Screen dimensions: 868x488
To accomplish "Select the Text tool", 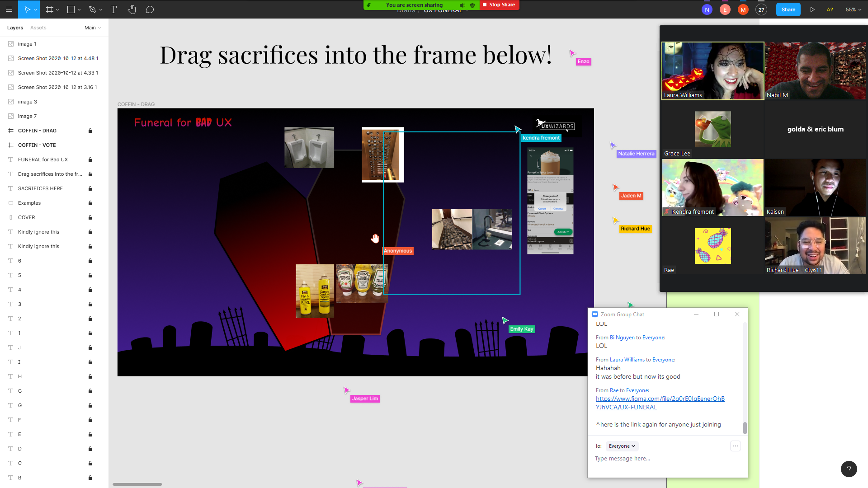I will (x=113, y=9).
